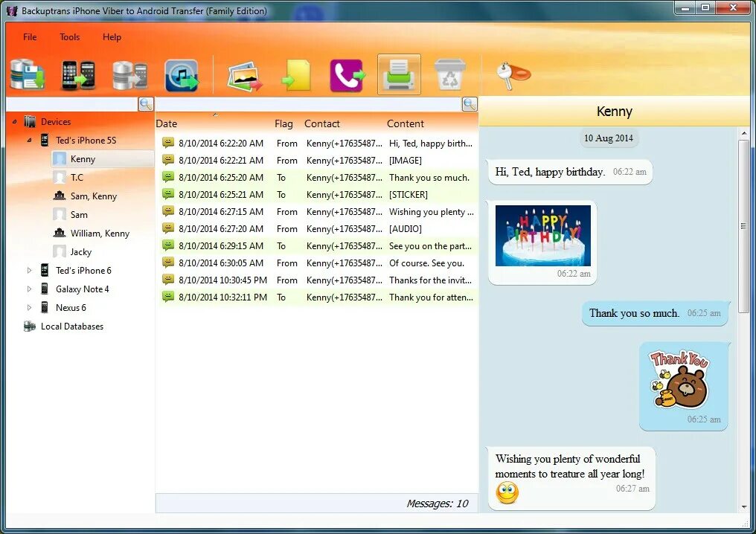
Task: Select the transfer to phone icon
Action: [347, 74]
